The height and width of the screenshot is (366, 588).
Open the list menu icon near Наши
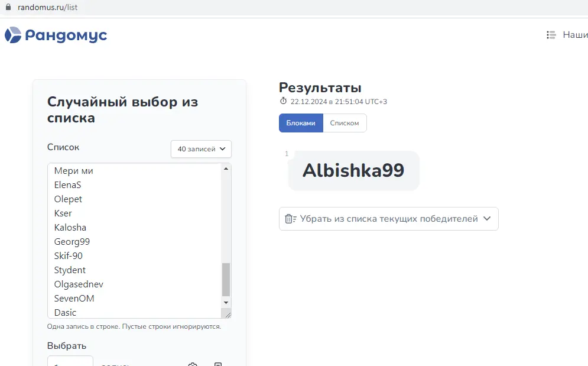551,35
